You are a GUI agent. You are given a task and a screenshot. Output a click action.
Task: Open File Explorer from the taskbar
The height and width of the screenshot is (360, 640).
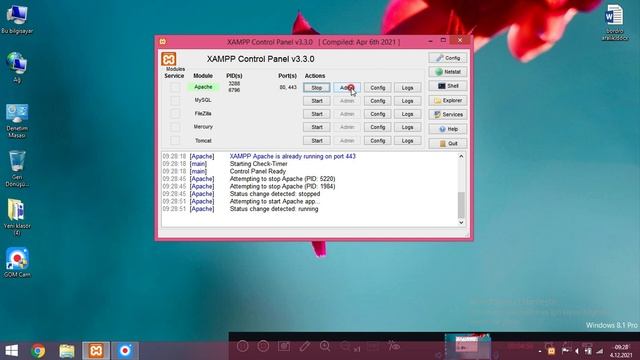67,351
